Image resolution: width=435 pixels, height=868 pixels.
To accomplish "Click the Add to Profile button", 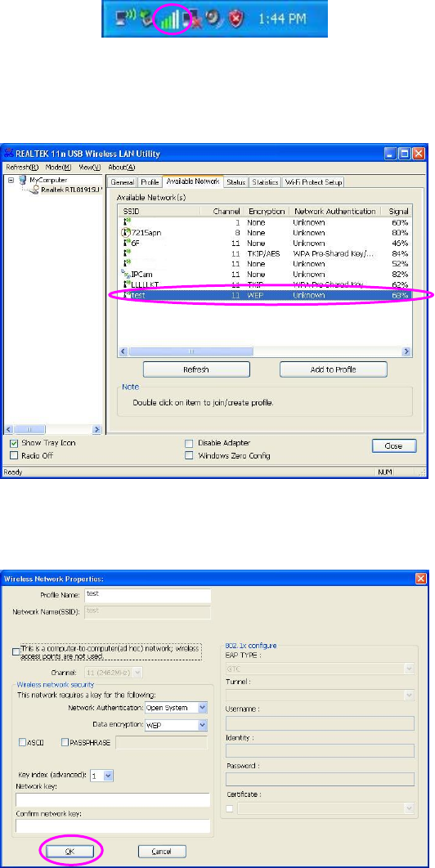I will (x=333, y=369).
